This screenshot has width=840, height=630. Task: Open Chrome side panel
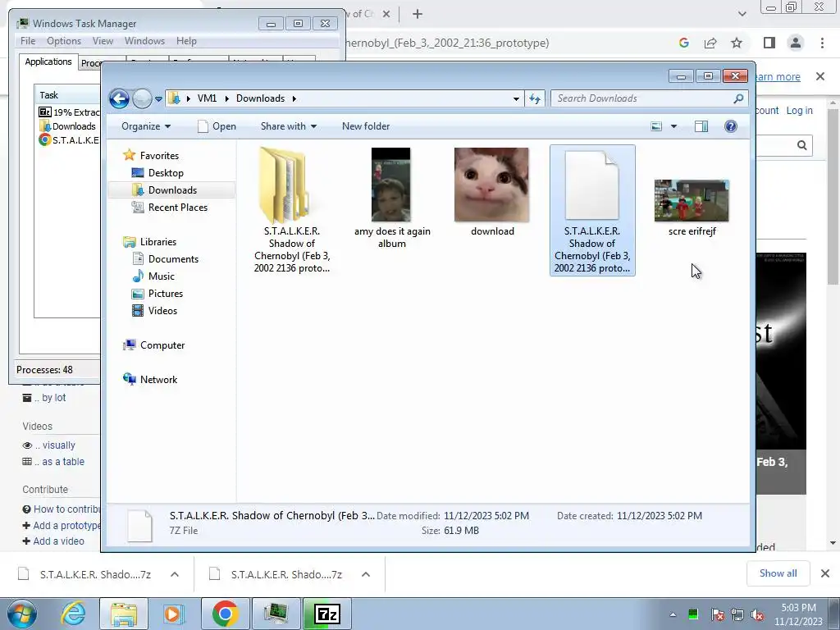coord(769,43)
